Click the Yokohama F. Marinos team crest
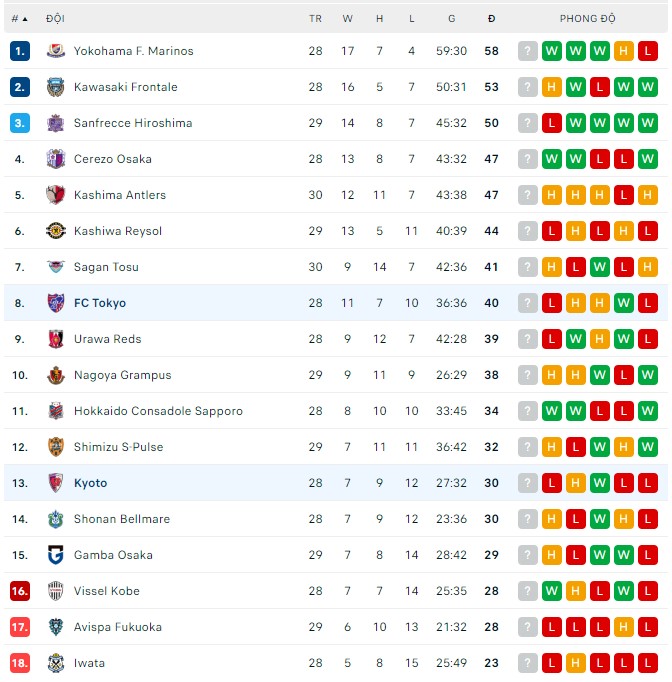The width and height of the screenshot is (672, 682). pyautogui.click(x=56, y=51)
